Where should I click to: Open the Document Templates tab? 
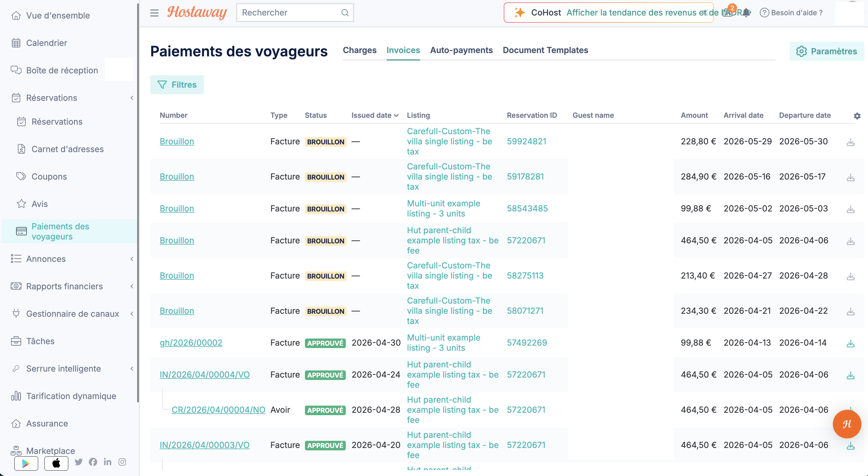(x=545, y=50)
